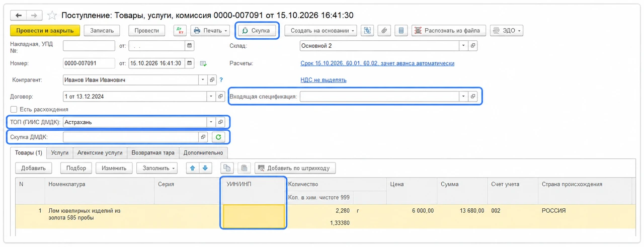Focus the Накладная, УПД № input field
Screen dimensions: 644x247
coord(89,46)
